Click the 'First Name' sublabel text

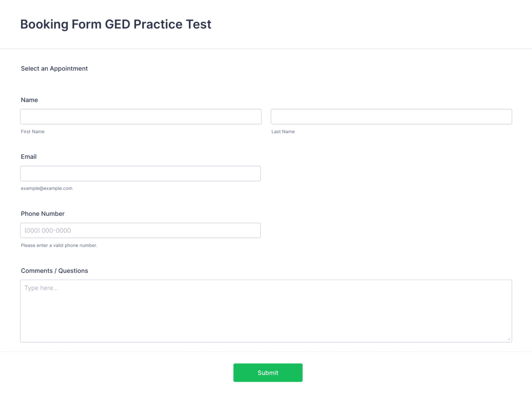[x=33, y=132]
